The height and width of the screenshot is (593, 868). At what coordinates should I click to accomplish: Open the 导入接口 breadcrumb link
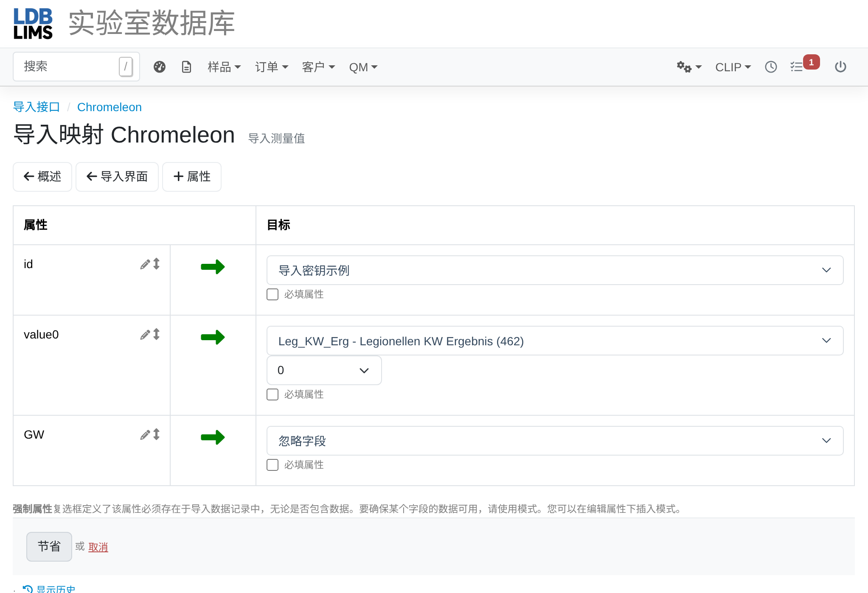[x=37, y=107]
